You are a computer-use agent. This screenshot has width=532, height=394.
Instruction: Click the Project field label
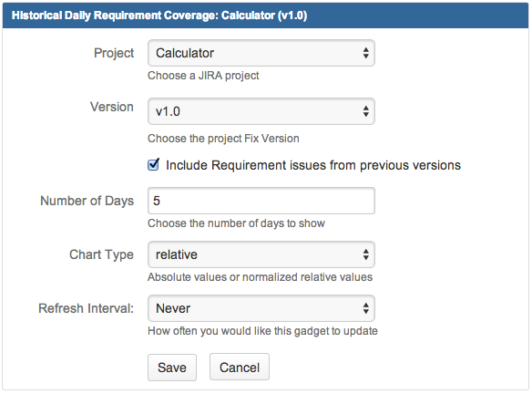(114, 53)
